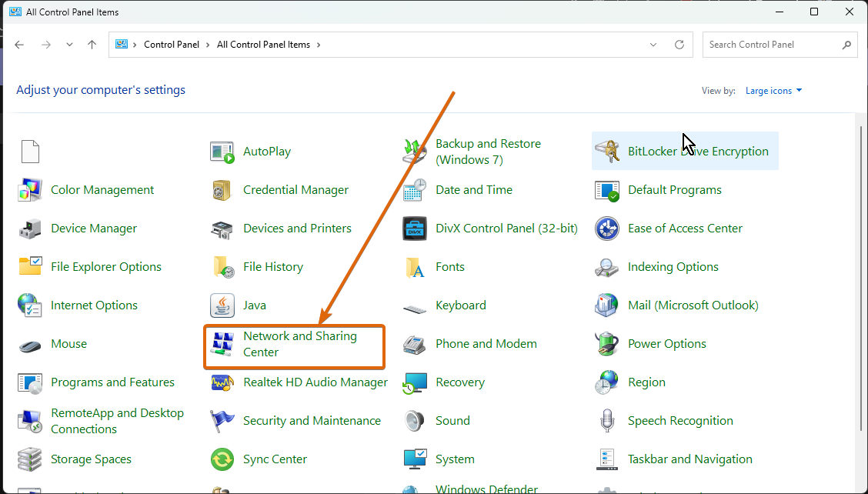
Task: Open the Color Management icon
Action: click(30, 190)
